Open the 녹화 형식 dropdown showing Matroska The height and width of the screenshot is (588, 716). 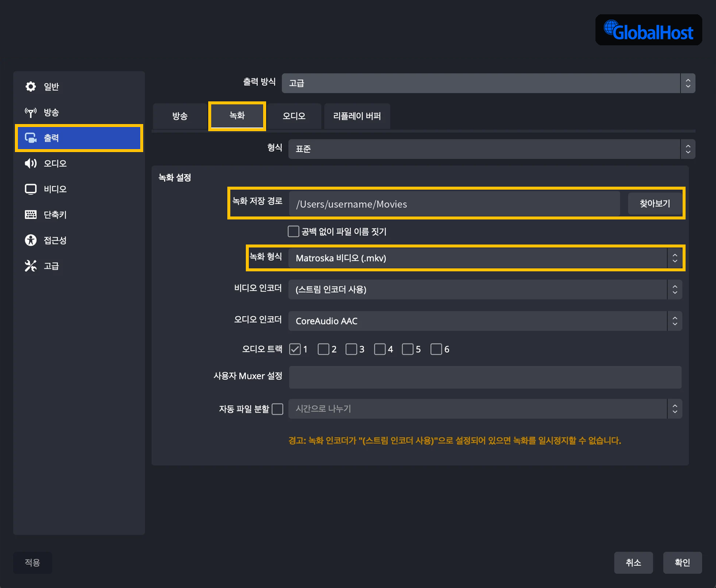point(485,258)
